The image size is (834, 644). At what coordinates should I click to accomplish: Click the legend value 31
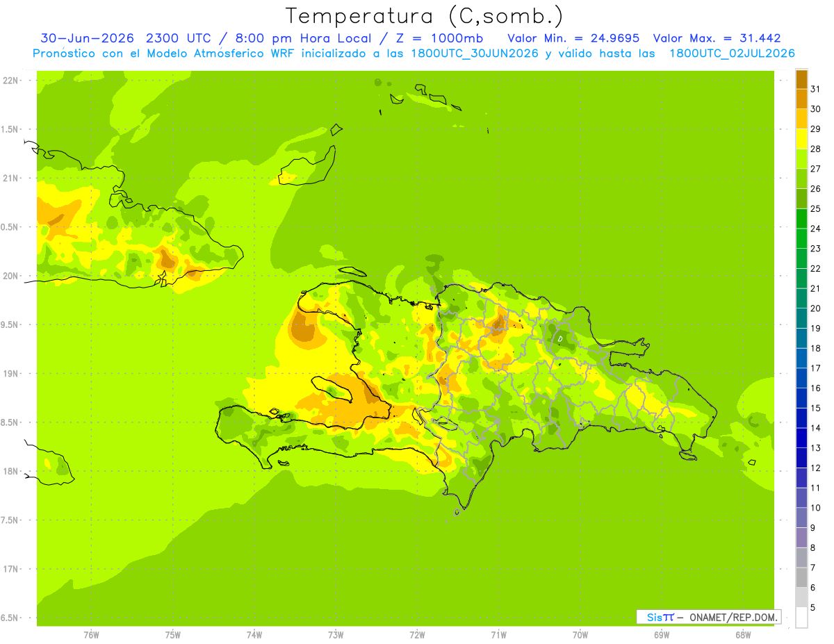tap(815, 88)
